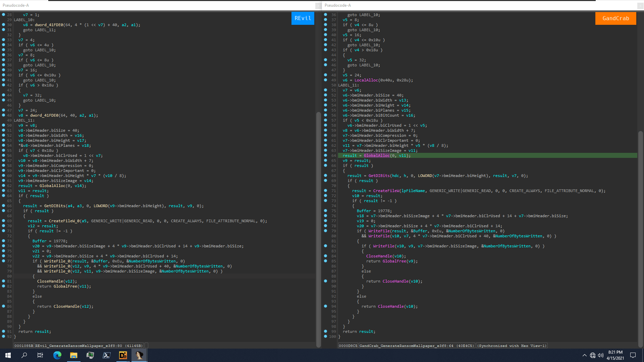This screenshot has height=362, width=644.
Task: Click CloseHandle(v12) on REvil line 81
Action: coord(57,281)
